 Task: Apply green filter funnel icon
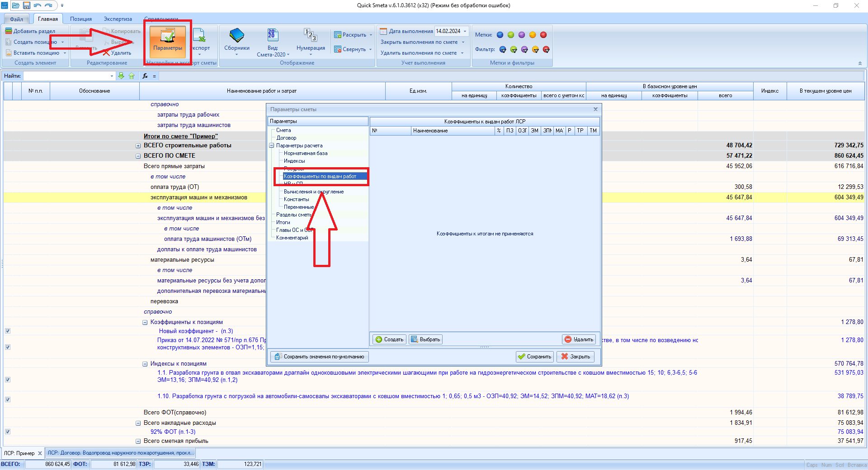click(x=514, y=49)
